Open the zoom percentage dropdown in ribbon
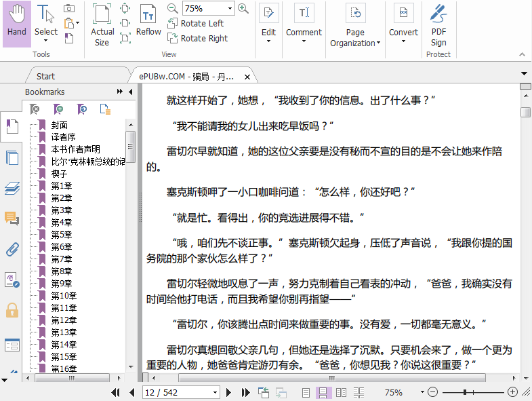The height and width of the screenshot is (401, 532). click(x=230, y=9)
